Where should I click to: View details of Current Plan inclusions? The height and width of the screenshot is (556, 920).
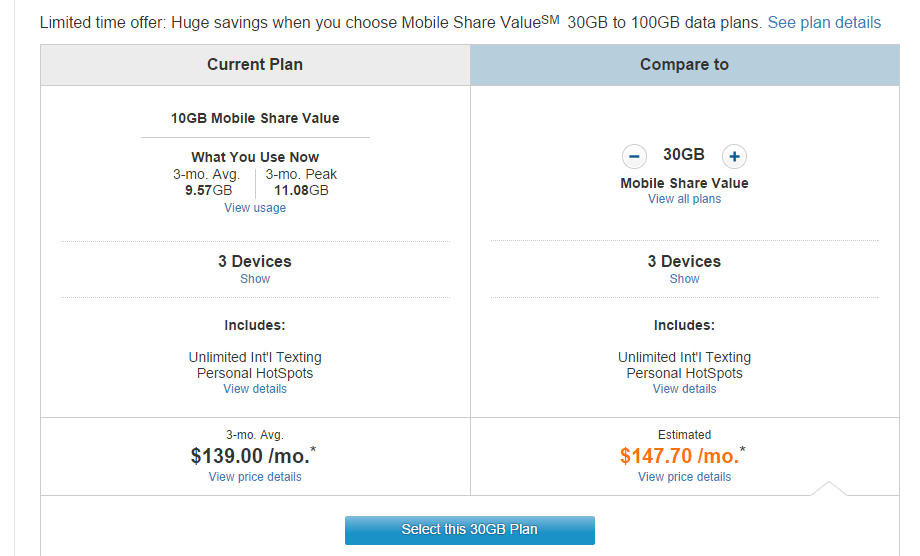[x=255, y=389]
